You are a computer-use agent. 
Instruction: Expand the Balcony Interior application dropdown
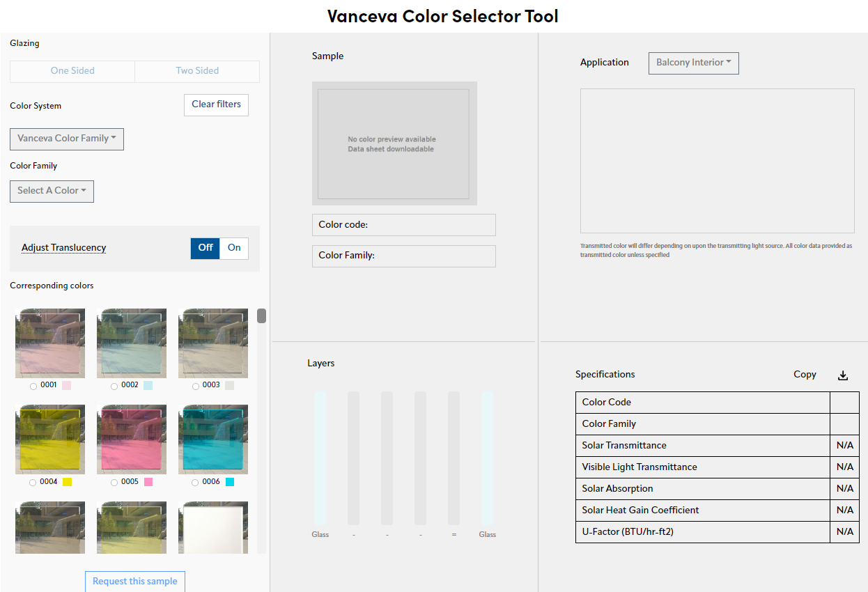tap(694, 63)
